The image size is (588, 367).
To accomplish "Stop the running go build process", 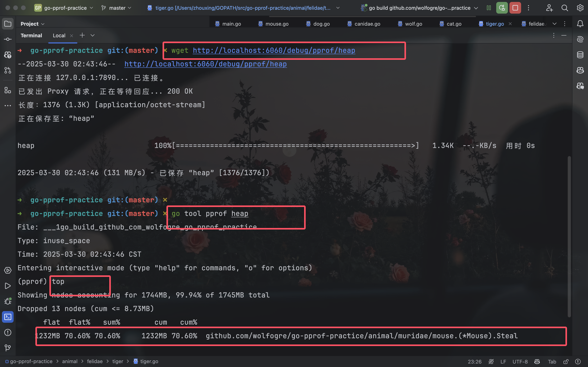I will 515,8.
